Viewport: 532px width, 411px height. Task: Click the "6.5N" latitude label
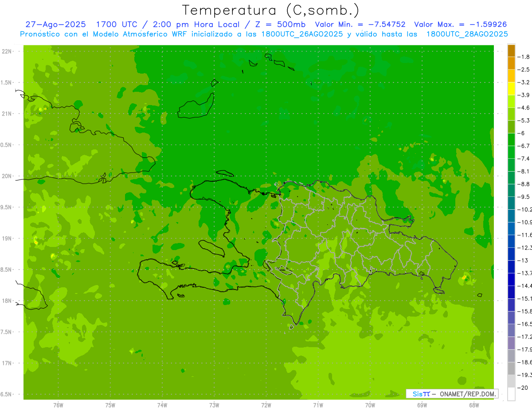pyautogui.click(x=6, y=394)
